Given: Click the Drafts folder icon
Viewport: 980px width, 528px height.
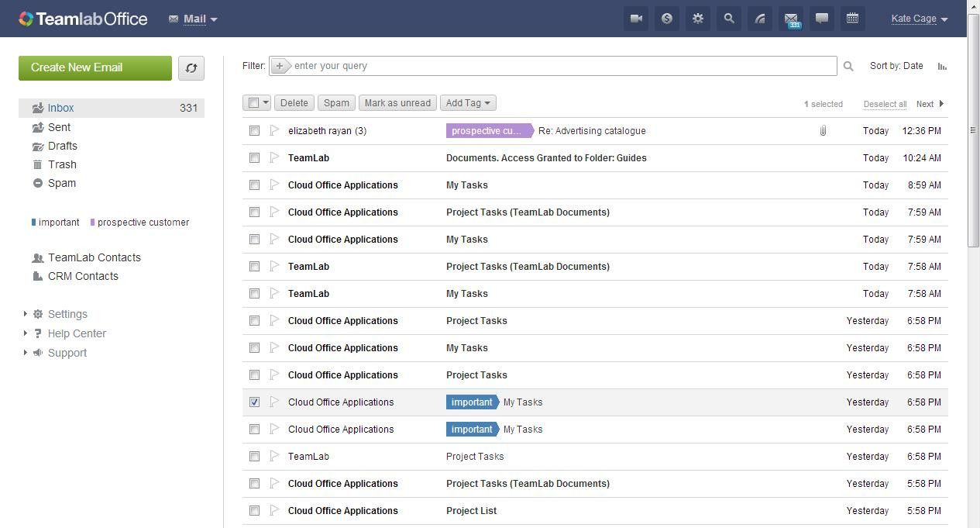Looking at the screenshot, I should coord(37,146).
